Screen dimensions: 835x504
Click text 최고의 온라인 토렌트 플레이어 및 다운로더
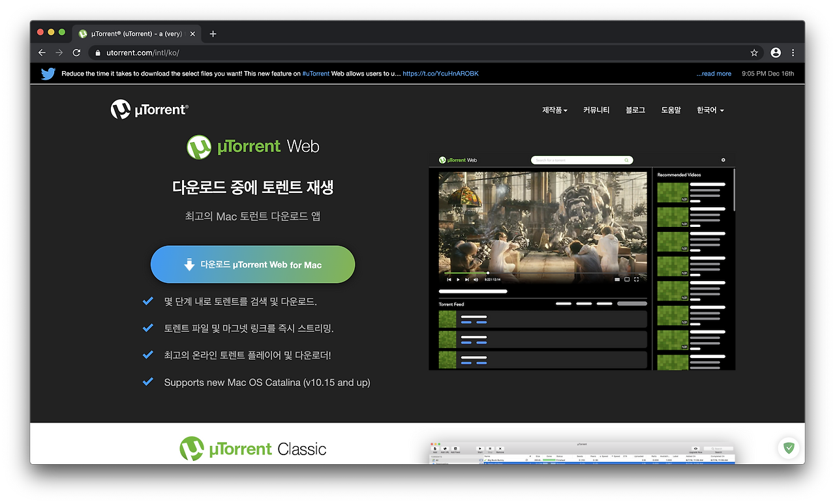[247, 355]
